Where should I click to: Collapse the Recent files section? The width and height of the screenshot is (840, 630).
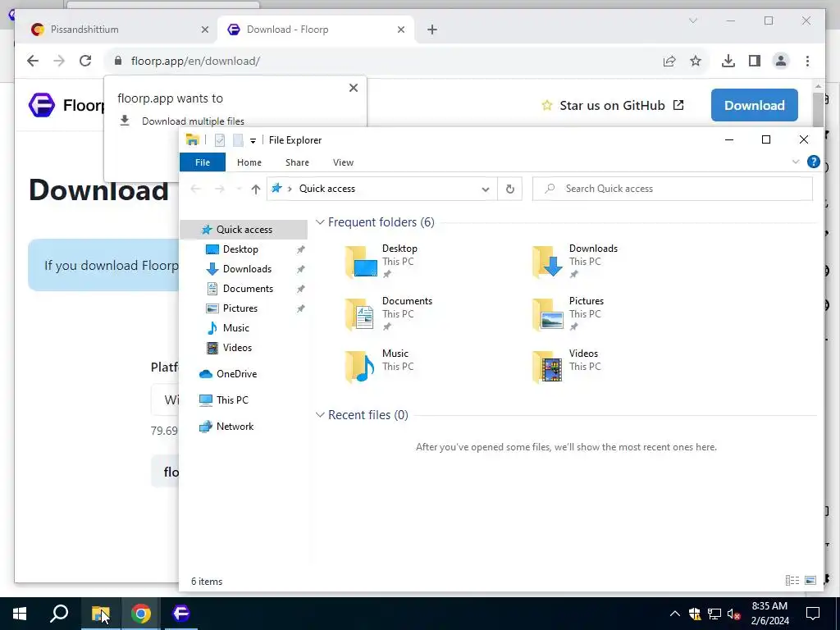[x=320, y=414]
